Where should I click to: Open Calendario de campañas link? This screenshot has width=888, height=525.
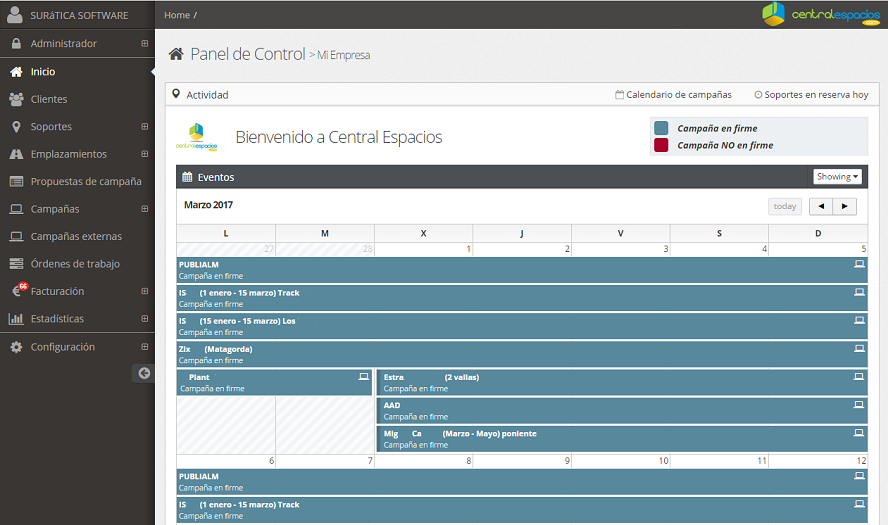point(673,95)
